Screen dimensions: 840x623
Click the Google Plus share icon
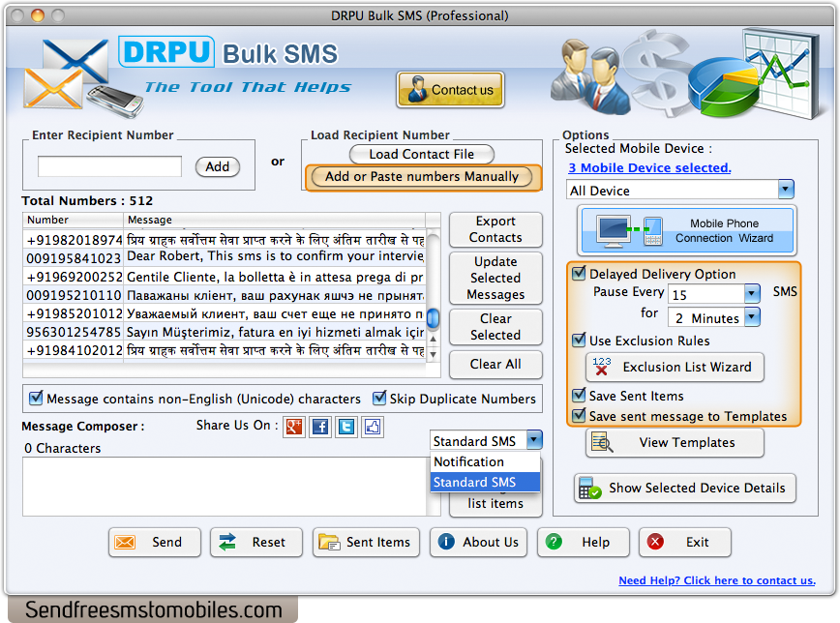click(x=294, y=427)
